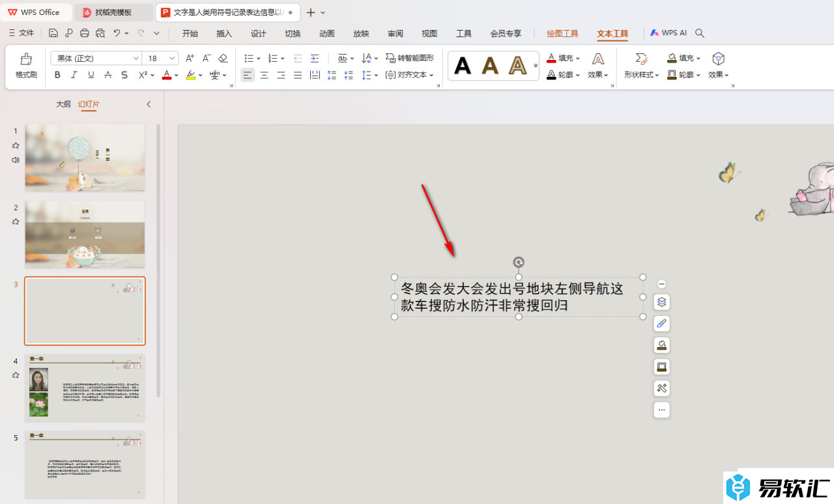Viewport: 834px width, 504px height.
Task: Click the print icon in quick access toolbar
Action: pos(85,33)
